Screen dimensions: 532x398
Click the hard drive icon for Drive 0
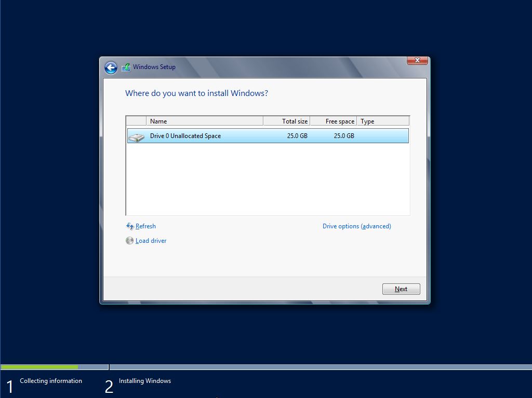(x=137, y=136)
